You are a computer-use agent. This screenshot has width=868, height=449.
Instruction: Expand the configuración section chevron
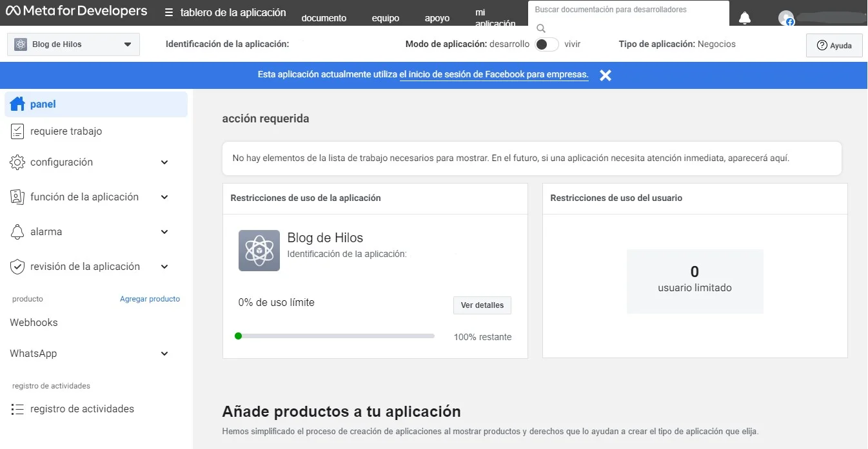click(164, 162)
